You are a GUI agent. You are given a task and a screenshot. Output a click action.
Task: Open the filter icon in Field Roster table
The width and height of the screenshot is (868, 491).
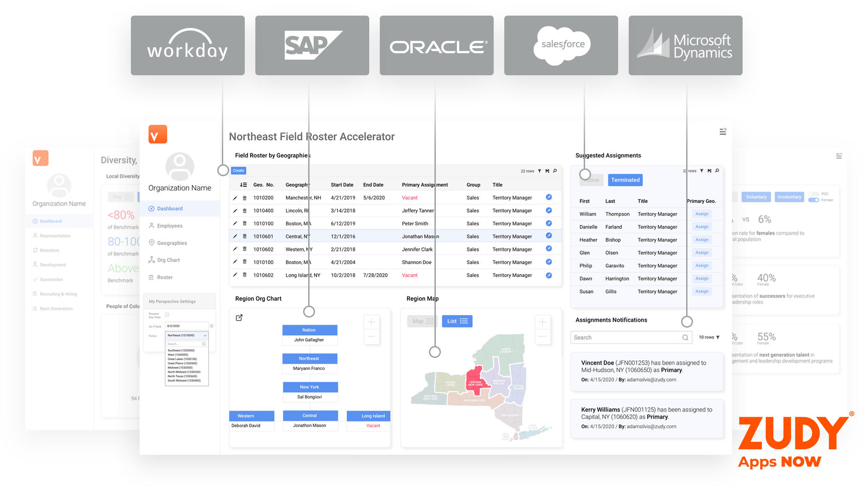coord(540,171)
